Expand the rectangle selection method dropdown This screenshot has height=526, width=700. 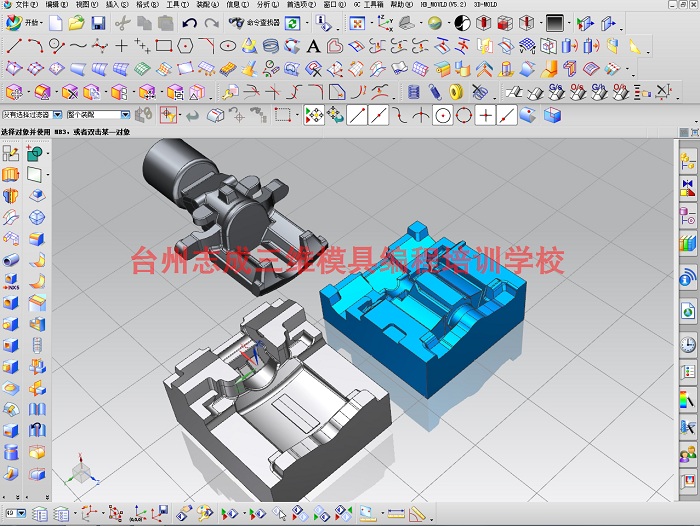(297, 115)
